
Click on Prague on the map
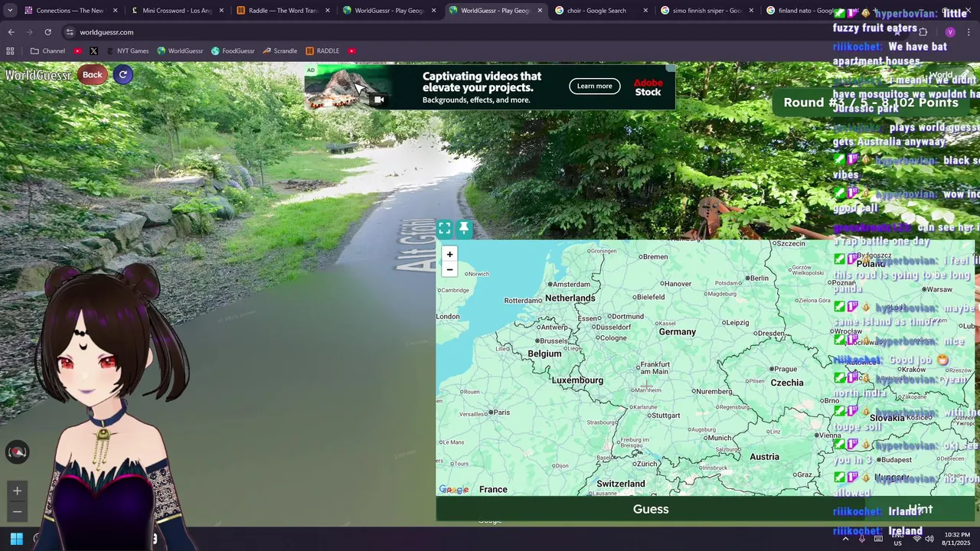click(785, 369)
